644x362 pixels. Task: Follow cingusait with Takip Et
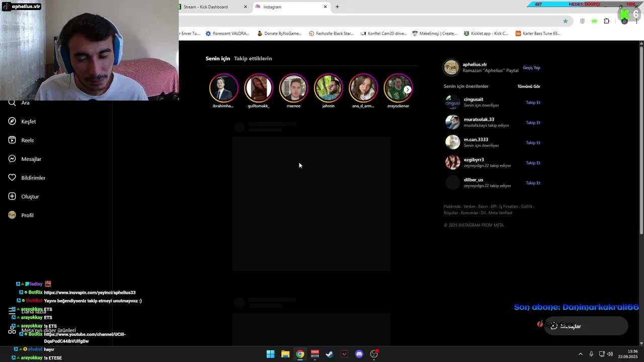(533, 103)
